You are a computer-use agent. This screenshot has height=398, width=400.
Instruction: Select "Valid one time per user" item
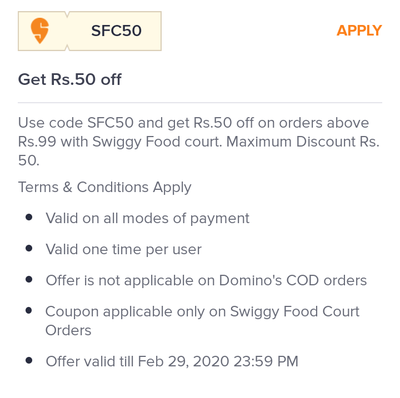pyautogui.click(x=124, y=249)
